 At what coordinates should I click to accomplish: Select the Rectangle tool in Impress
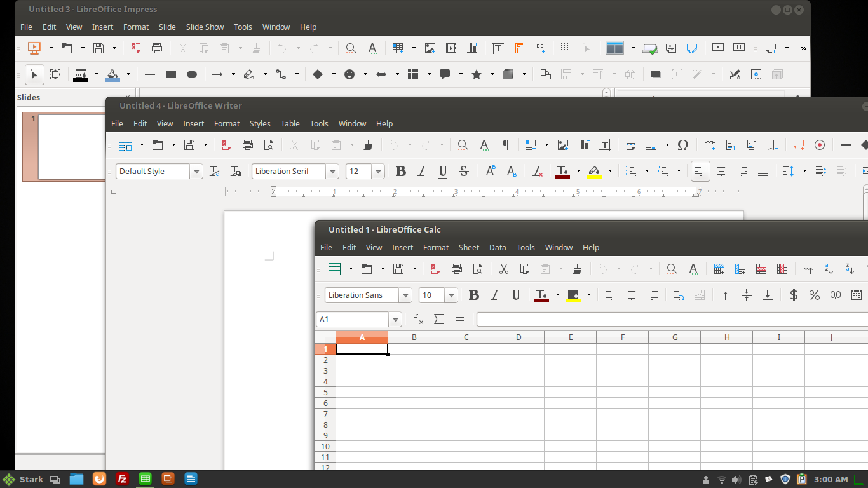[x=170, y=74]
